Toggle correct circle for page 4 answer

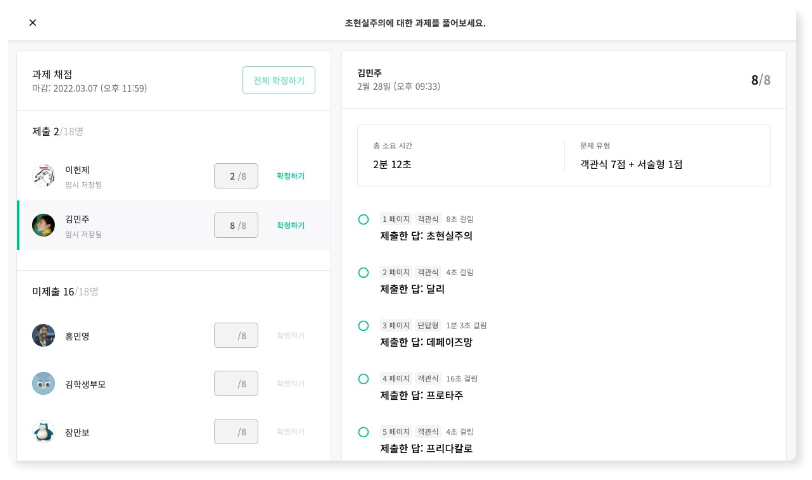point(364,379)
